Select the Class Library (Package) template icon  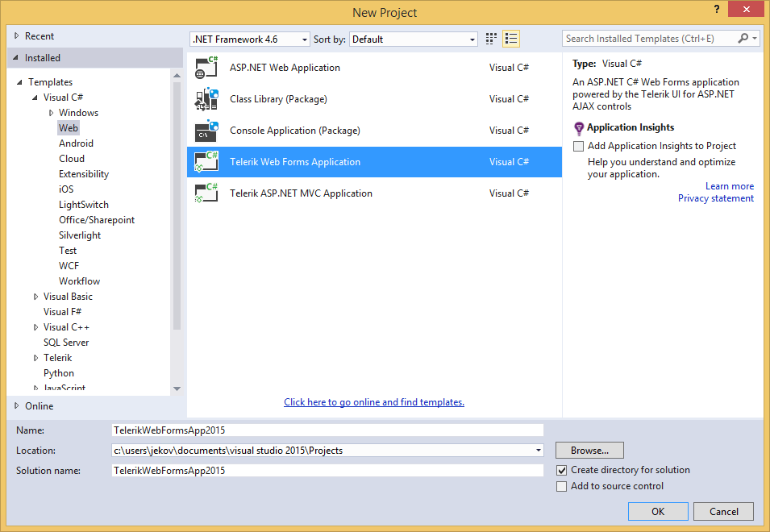pos(206,98)
